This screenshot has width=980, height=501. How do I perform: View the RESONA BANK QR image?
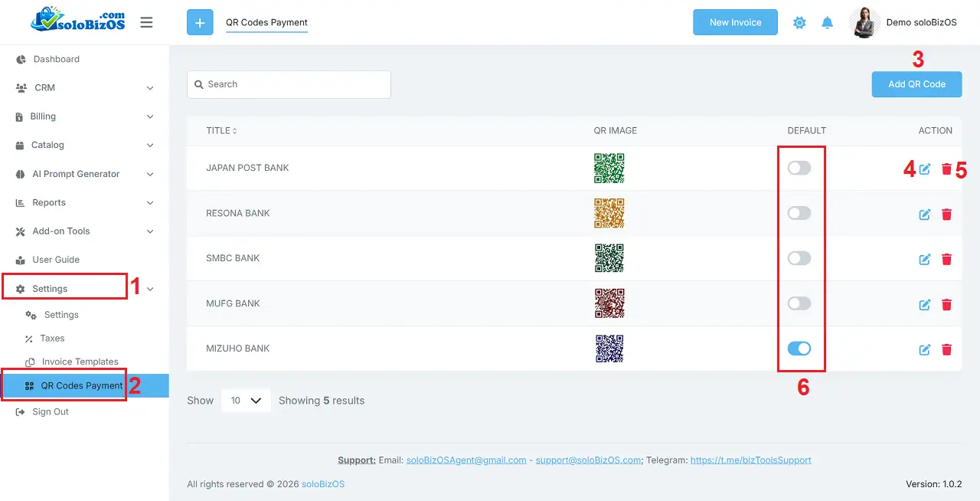tap(609, 213)
